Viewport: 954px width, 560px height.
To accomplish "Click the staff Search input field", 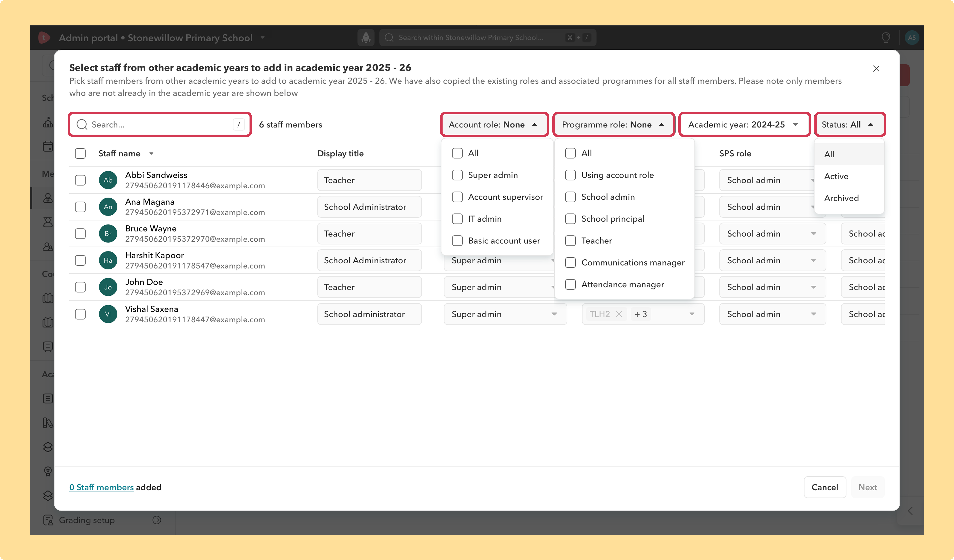I will (x=160, y=124).
